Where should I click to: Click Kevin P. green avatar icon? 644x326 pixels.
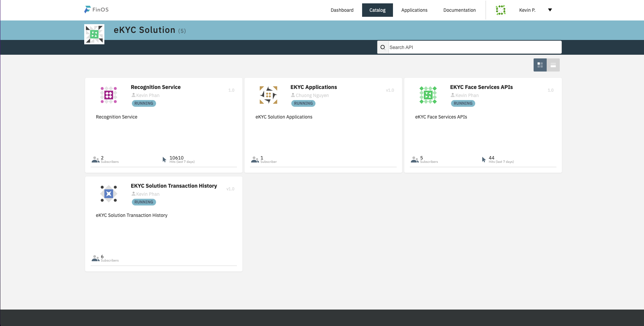[x=501, y=10]
